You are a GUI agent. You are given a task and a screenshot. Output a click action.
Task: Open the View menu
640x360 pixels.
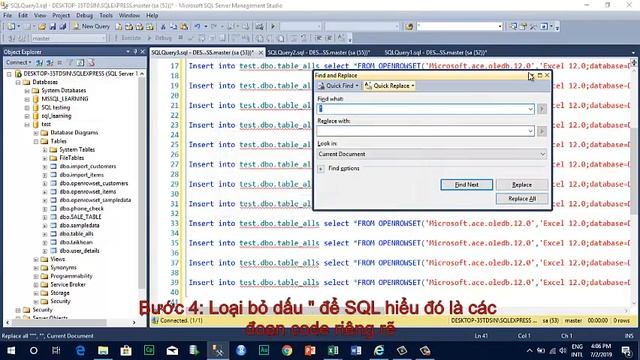click(40, 16)
